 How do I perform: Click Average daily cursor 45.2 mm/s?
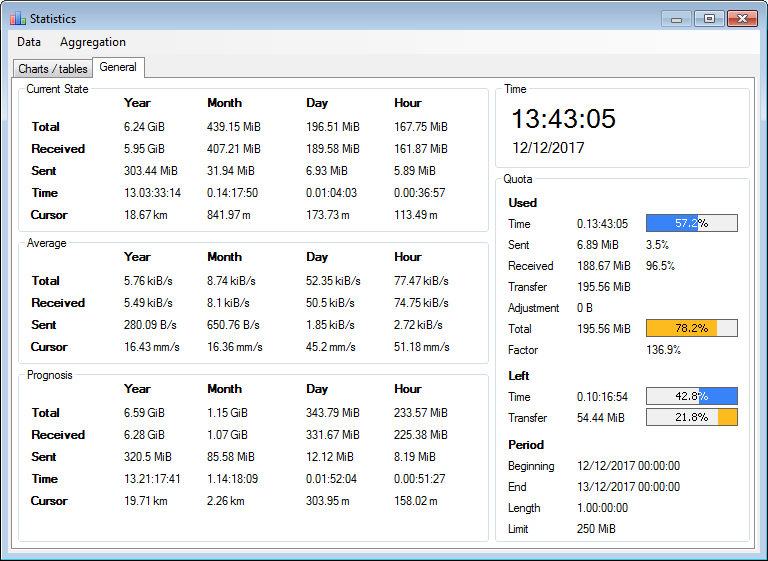(x=331, y=347)
